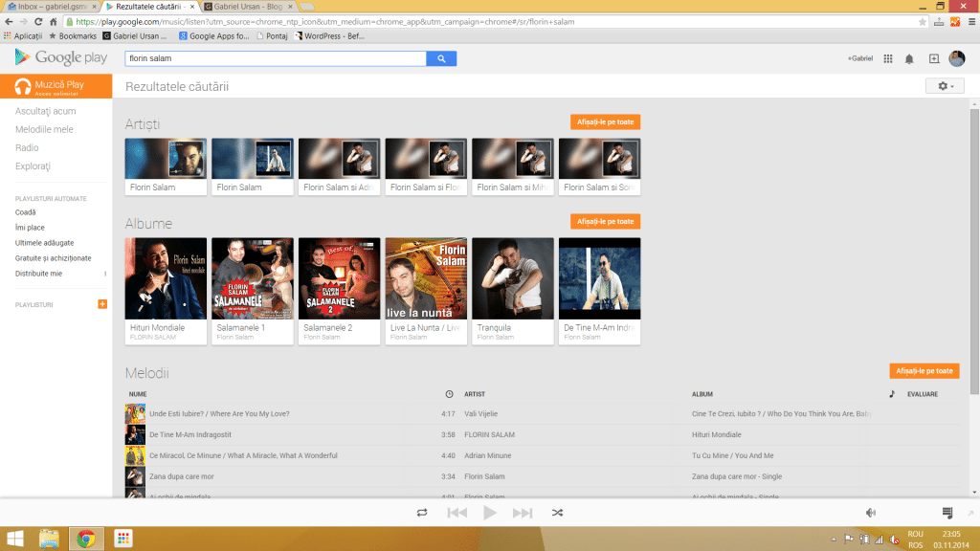Open the Live La Nunta album

[x=426, y=291]
